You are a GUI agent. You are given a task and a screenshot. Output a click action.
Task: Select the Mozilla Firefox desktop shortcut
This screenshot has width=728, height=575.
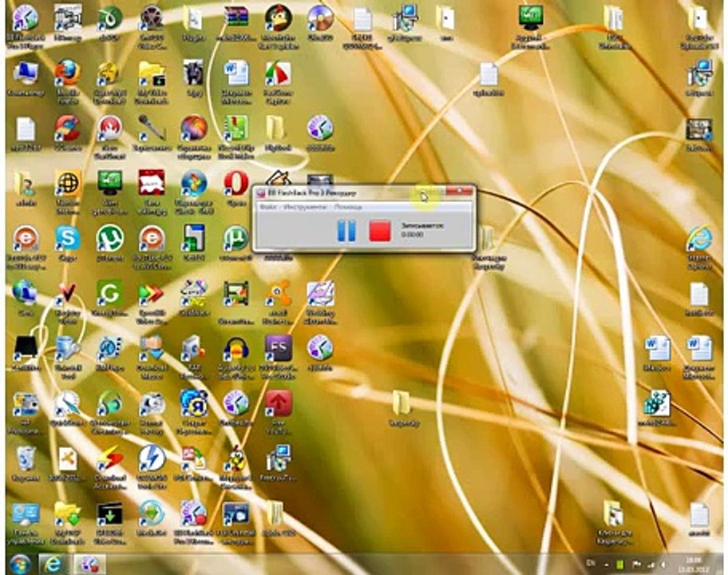tap(67, 79)
